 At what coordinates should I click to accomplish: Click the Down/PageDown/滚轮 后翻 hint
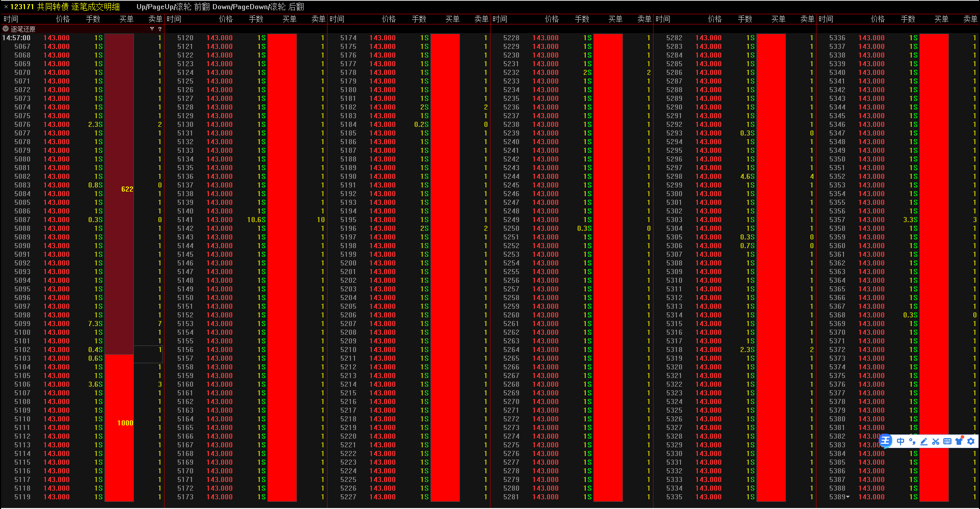click(x=258, y=7)
